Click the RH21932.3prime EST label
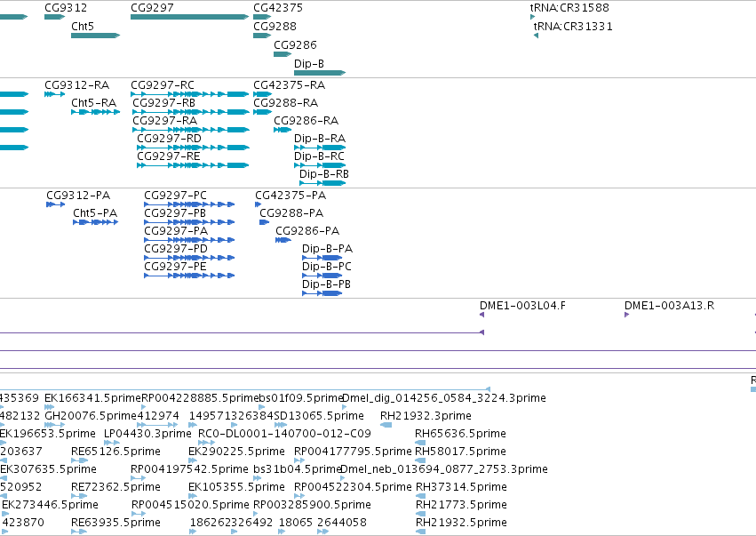 coord(426,416)
